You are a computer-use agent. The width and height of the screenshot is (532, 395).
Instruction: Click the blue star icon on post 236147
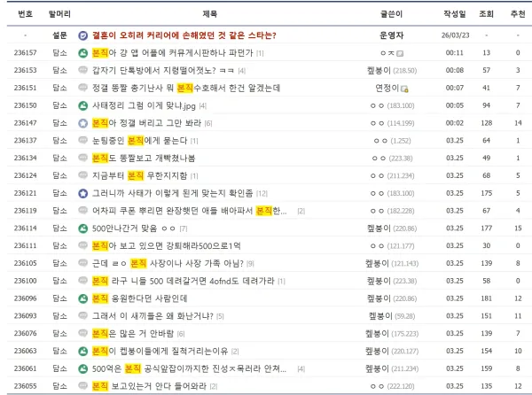coord(82,123)
